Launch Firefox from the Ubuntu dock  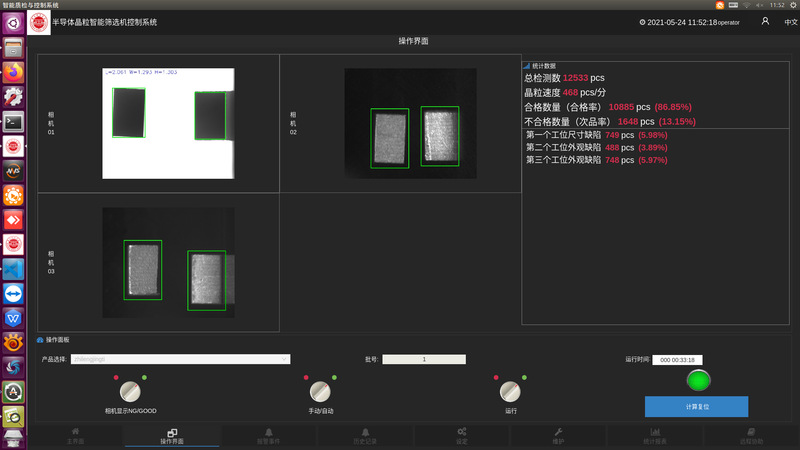click(14, 73)
